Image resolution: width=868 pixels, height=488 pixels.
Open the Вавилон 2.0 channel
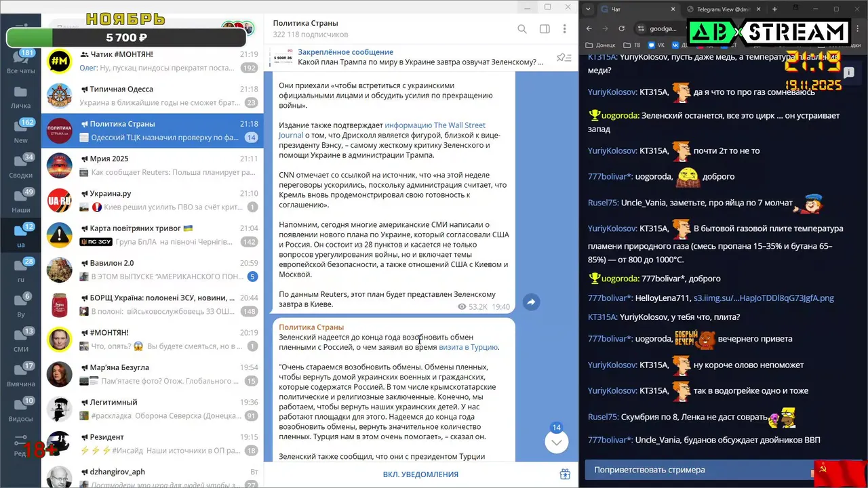point(152,270)
